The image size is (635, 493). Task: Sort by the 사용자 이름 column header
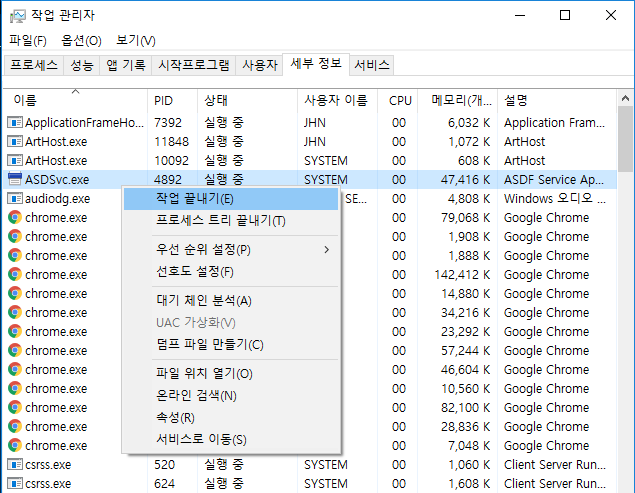337,100
